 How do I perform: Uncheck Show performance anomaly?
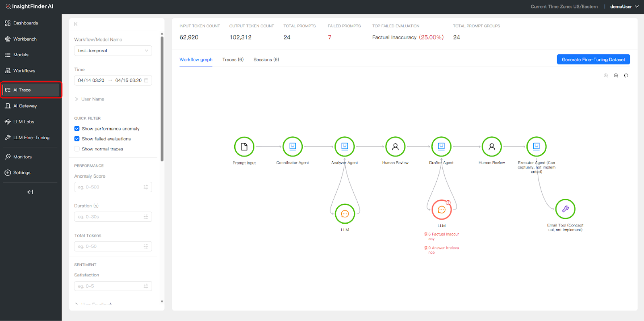pos(77,129)
